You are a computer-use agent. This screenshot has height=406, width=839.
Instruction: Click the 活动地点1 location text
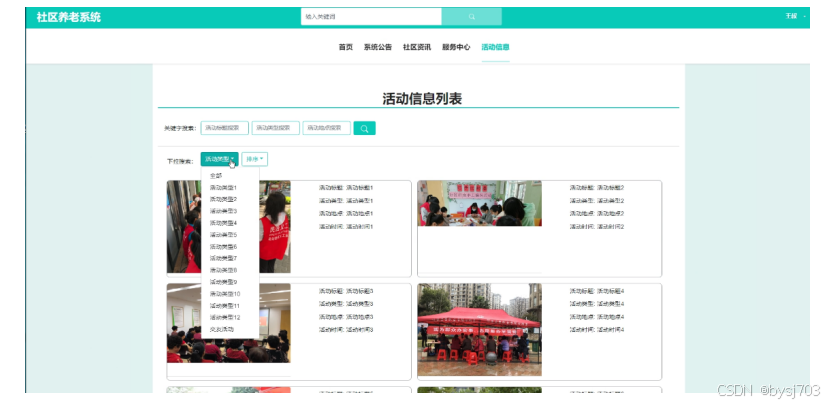click(360, 213)
